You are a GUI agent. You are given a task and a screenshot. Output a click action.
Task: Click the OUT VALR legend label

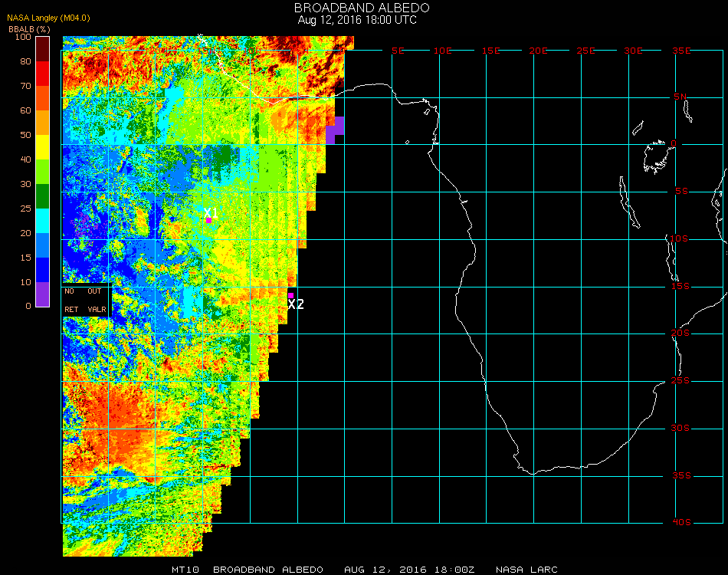coord(97,300)
